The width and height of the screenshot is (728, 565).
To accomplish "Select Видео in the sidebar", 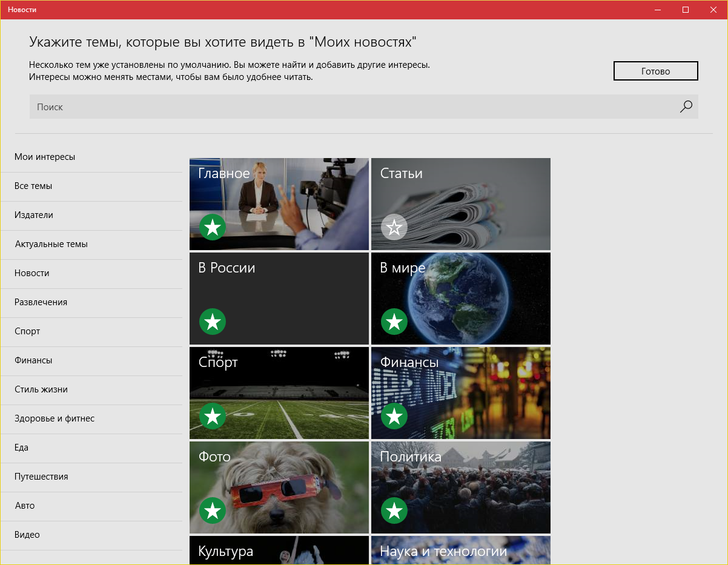I will tap(91, 535).
